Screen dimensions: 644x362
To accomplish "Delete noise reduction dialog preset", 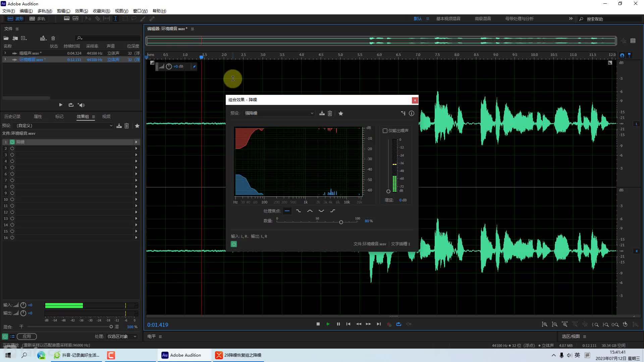I will tap(330, 113).
